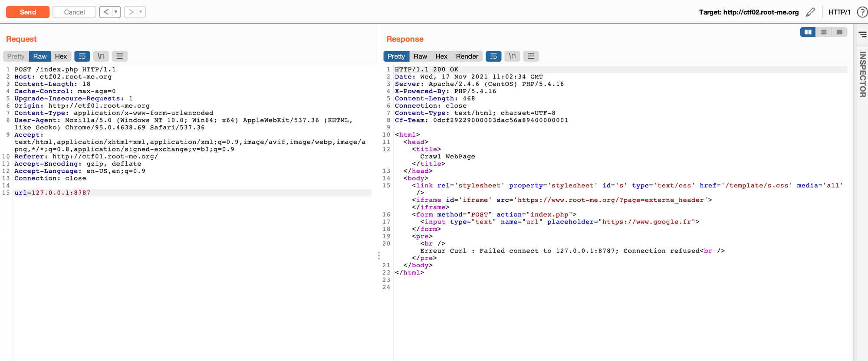
Task: Expand the Inspector panel icon
Action: click(862, 34)
